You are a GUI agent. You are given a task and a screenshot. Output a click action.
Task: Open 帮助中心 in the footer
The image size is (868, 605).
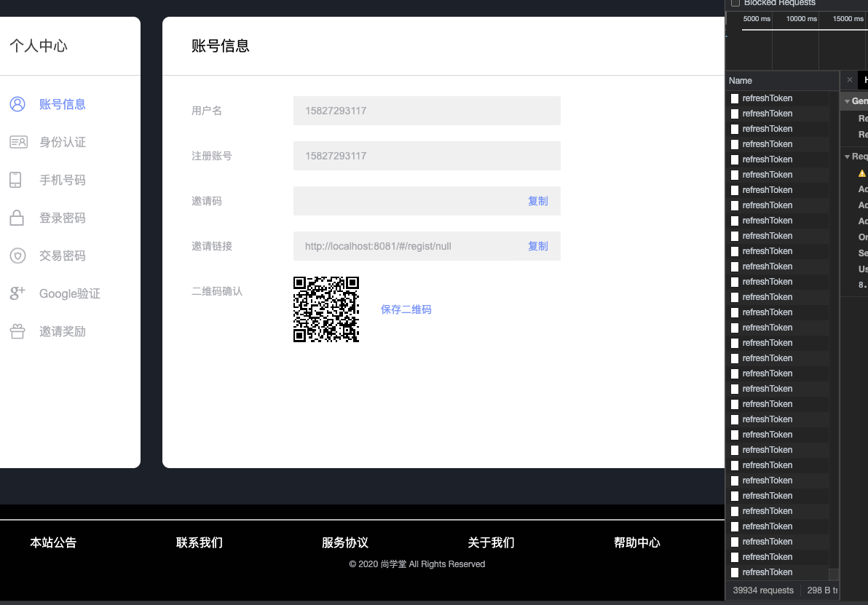[637, 542]
